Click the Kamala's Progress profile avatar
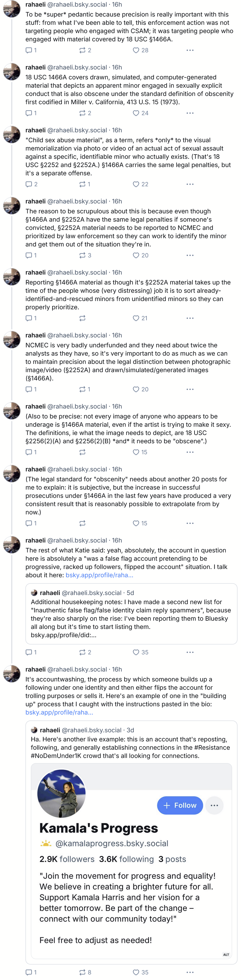241x980 pixels. click(x=61, y=793)
